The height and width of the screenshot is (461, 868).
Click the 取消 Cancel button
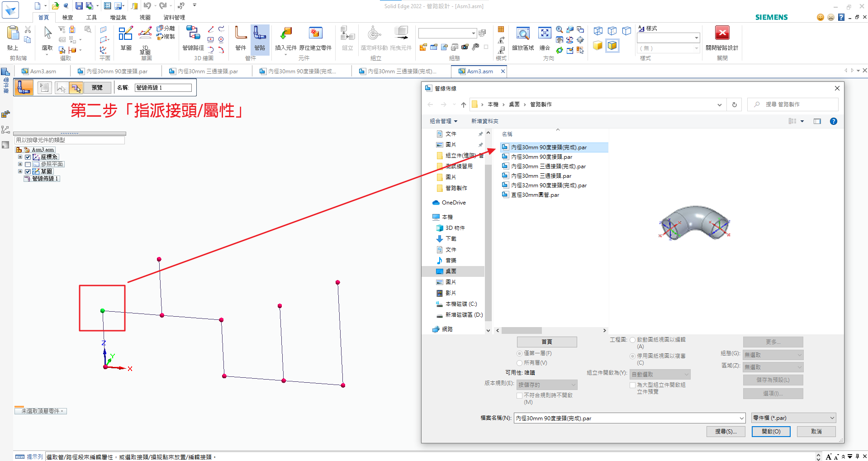pyautogui.click(x=816, y=432)
